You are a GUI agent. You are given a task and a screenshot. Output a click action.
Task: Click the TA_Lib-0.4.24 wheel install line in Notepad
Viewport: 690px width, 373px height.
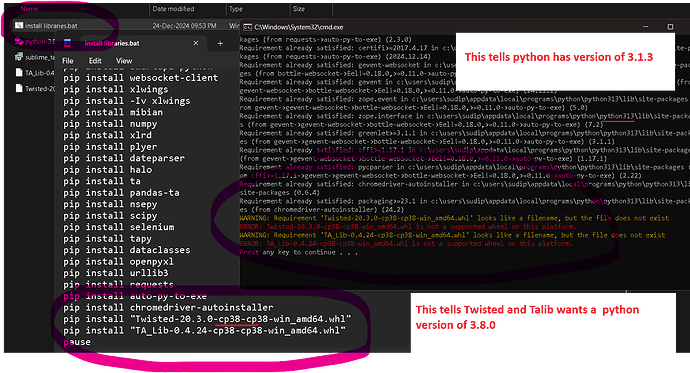coord(205,330)
